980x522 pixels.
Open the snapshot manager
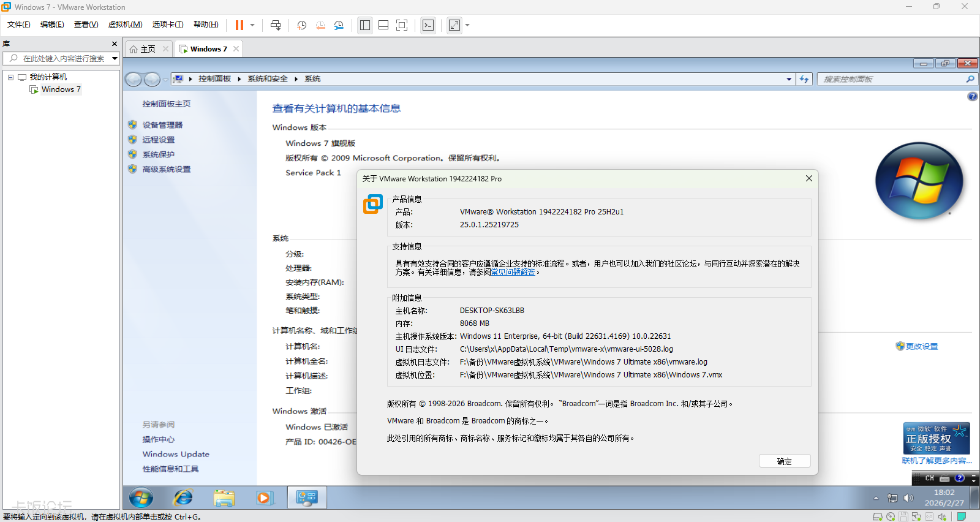point(339,25)
